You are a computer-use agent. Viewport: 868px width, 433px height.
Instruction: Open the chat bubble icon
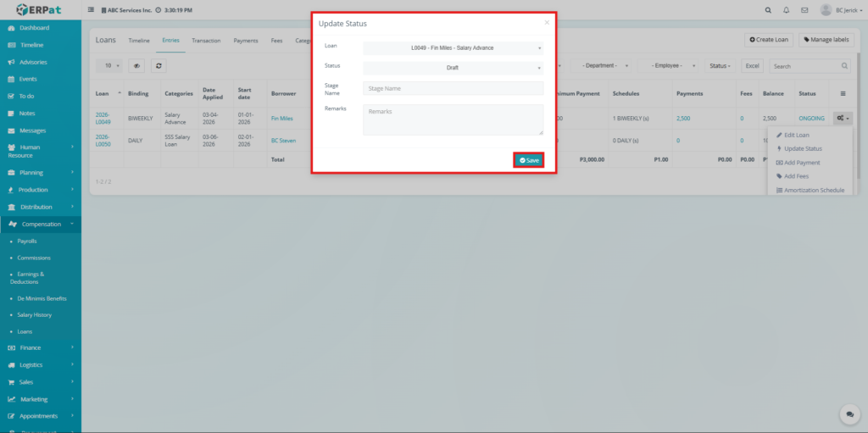pyautogui.click(x=849, y=414)
